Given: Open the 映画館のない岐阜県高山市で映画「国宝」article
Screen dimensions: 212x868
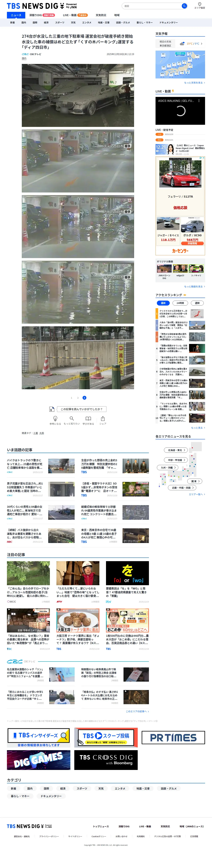Looking at the screenshot, I should pyautogui.click(x=115, y=675).
